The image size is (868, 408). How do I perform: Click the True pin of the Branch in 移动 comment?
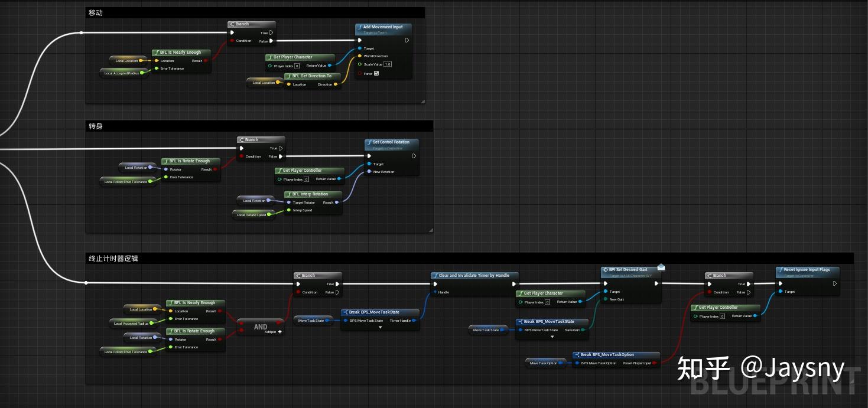click(271, 33)
